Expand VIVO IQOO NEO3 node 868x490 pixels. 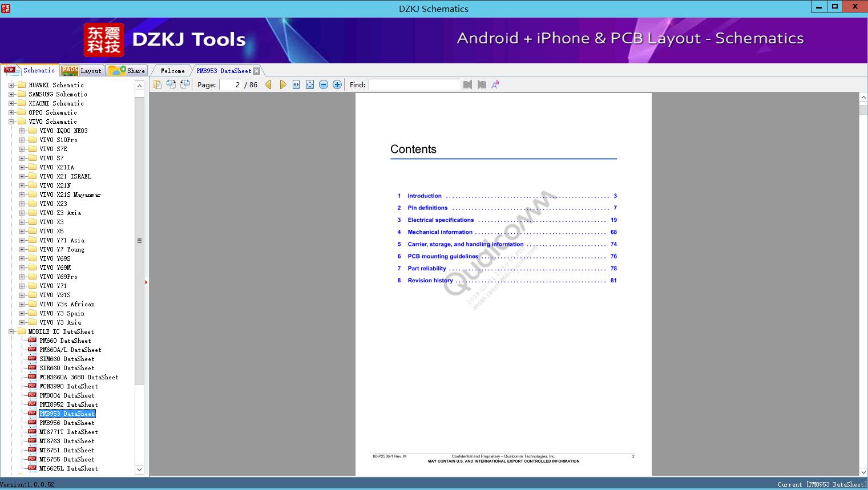[22, 131]
